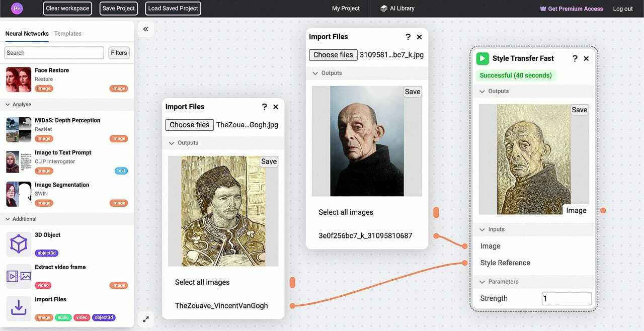Run Style Transfer Fast with green play button
This screenshot has width=644, height=331.
(482, 58)
